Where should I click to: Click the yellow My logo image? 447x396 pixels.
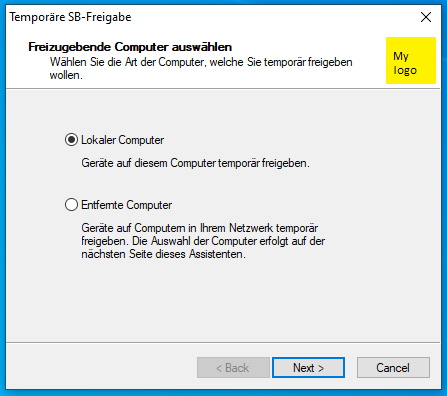coord(411,60)
